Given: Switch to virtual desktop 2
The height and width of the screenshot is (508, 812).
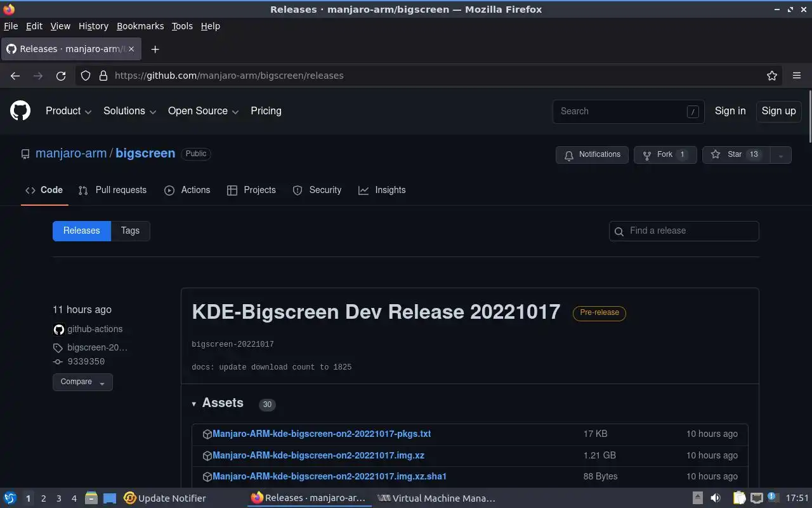Looking at the screenshot, I should 43,498.
